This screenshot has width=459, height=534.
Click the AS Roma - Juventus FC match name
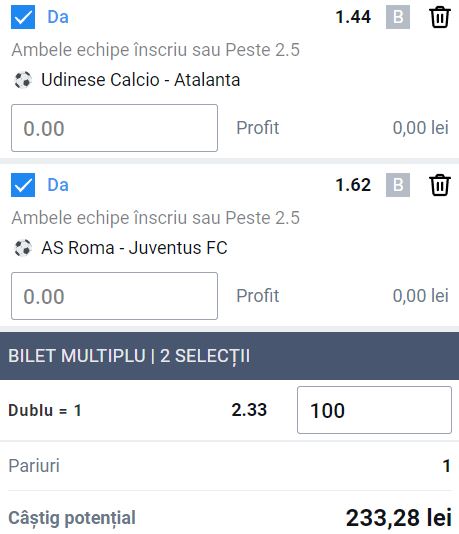[134, 248]
